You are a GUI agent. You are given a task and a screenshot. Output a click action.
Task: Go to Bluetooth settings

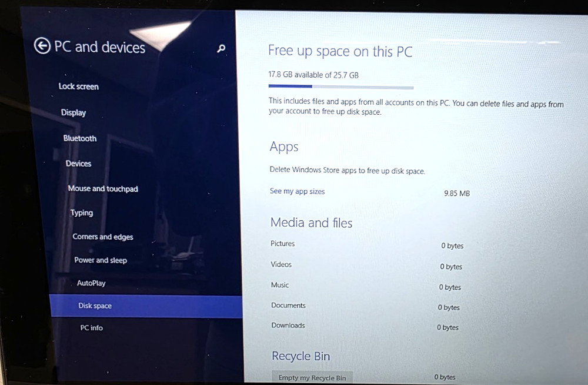point(79,138)
